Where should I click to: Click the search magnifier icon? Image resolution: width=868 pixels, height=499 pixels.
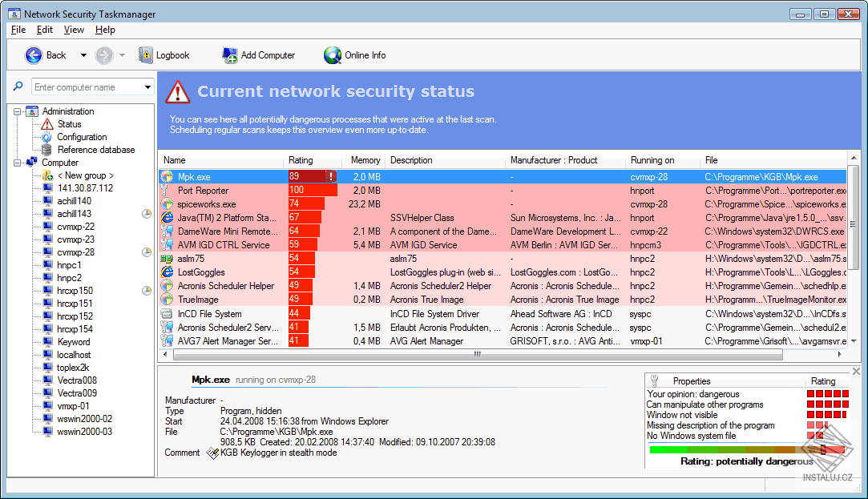click(17, 86)
